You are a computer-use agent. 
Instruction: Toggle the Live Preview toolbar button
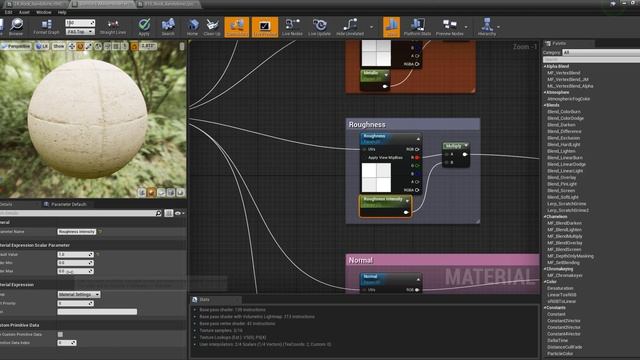(264, 27)
